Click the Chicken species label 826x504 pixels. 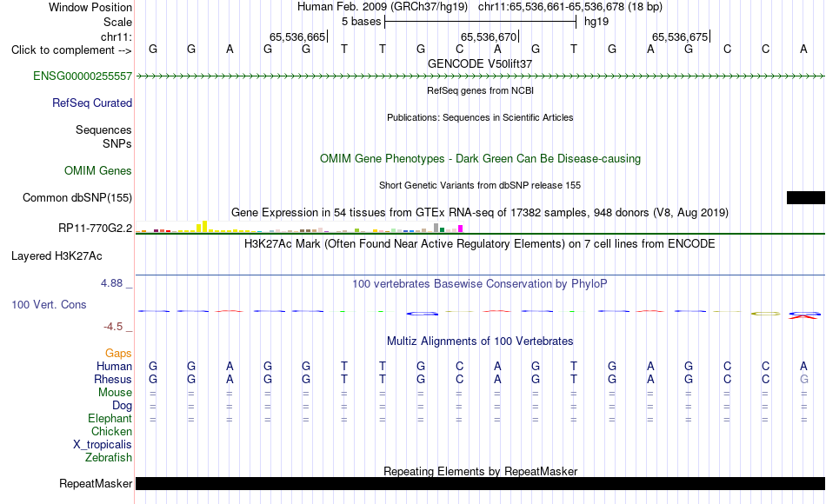111,431
